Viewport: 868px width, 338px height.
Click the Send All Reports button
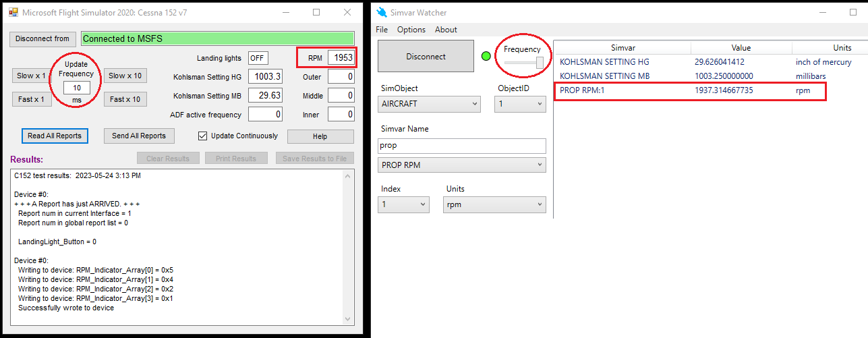click(139, 136)
